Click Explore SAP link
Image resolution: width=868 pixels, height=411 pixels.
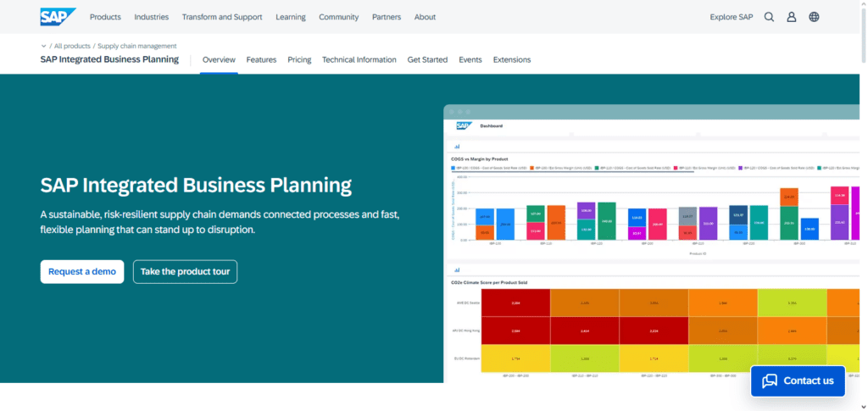coord(732,17)
